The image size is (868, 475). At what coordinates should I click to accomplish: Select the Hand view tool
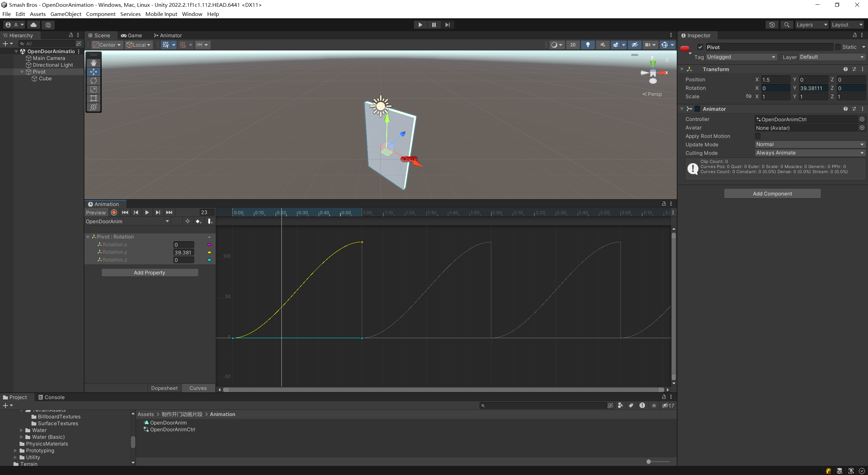click(94, 63)
